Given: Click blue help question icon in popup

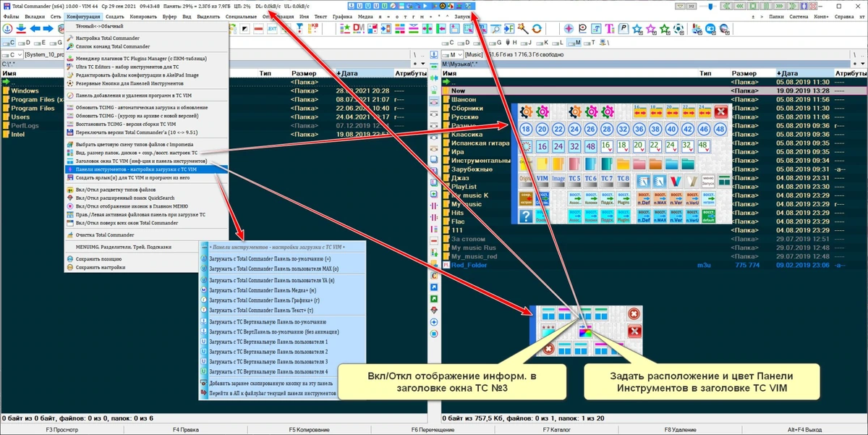Looking at the screenshot, I should click(525, 216).
